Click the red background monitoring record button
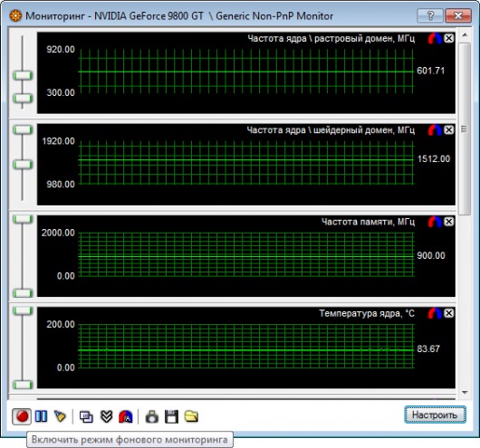Viewport: 480px width, 448px height. (x=22, y=416)
